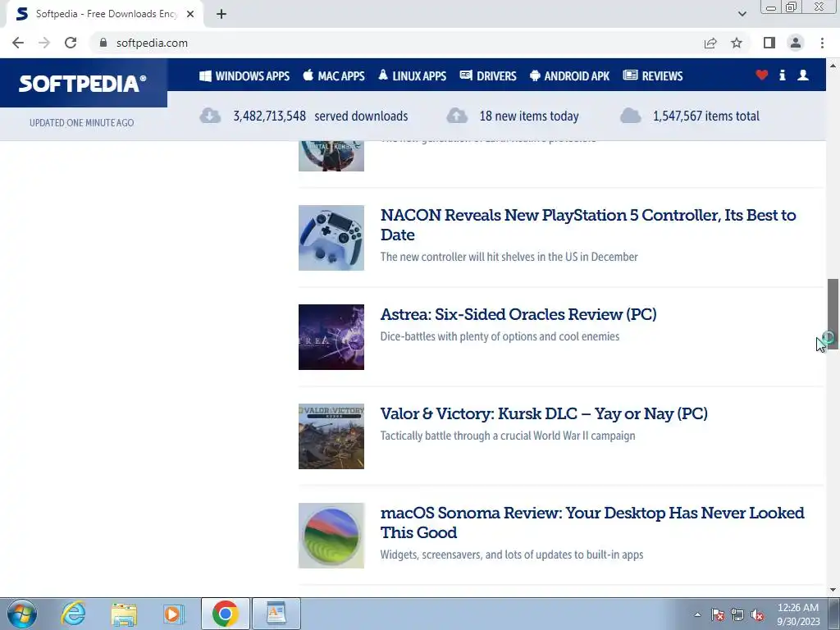Viewport: 840px width, 630px height.
Task: Open the Windows Apps menu
Action: coord(244,76)
